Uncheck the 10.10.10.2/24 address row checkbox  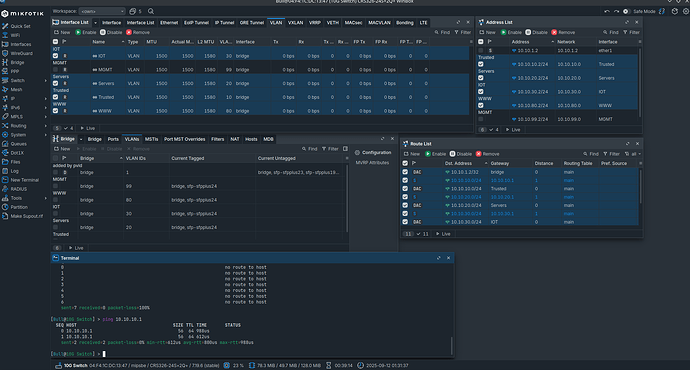481,64
